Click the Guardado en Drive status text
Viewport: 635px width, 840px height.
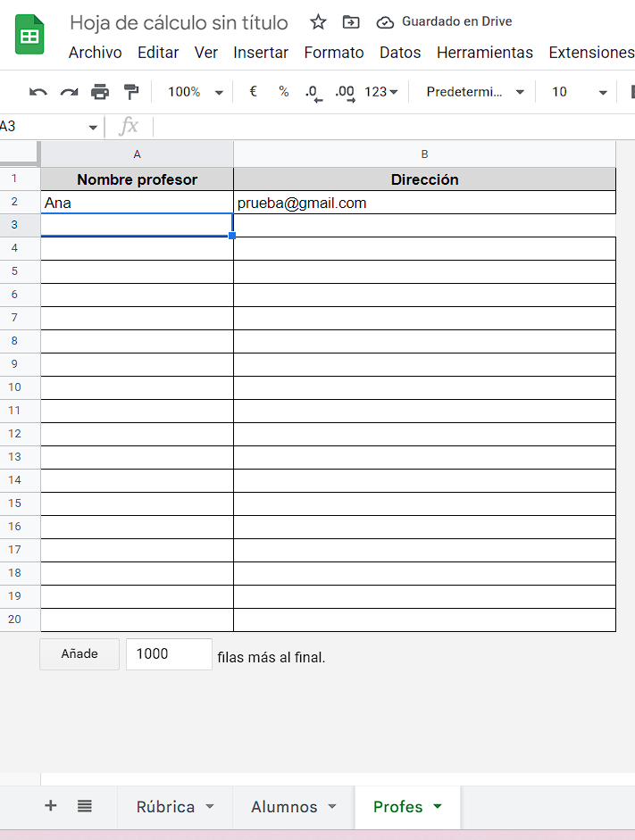coord(457,21)
